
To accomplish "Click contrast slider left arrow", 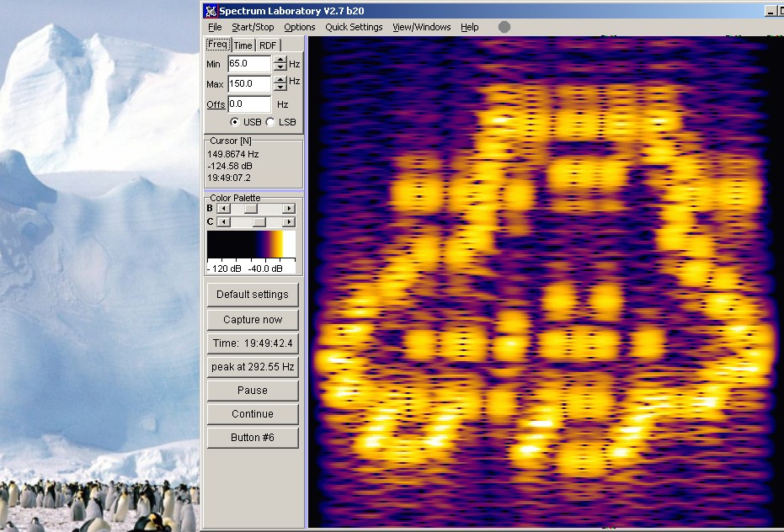I will pos(223,222).
